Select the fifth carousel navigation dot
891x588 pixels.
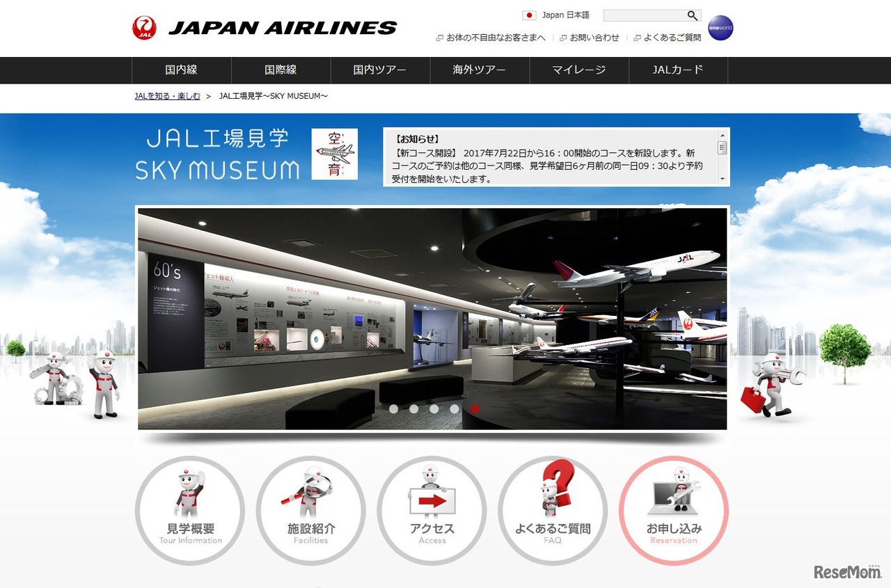click(475, 410)
